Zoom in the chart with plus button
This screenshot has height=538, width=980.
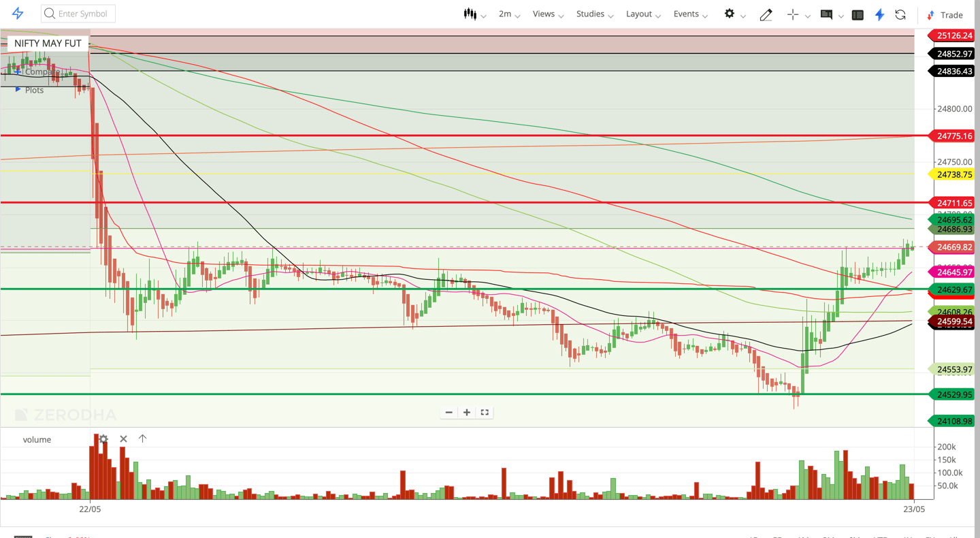[467, 412]
